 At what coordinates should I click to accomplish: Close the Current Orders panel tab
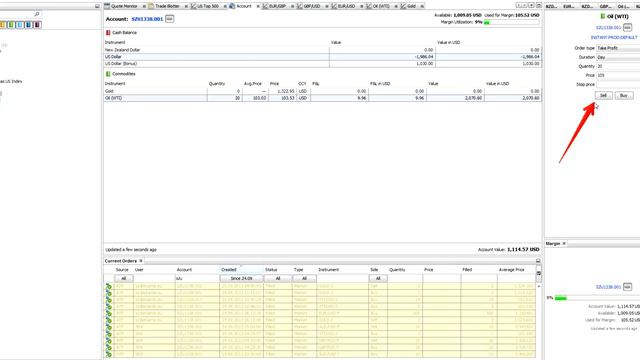point(141,261)
